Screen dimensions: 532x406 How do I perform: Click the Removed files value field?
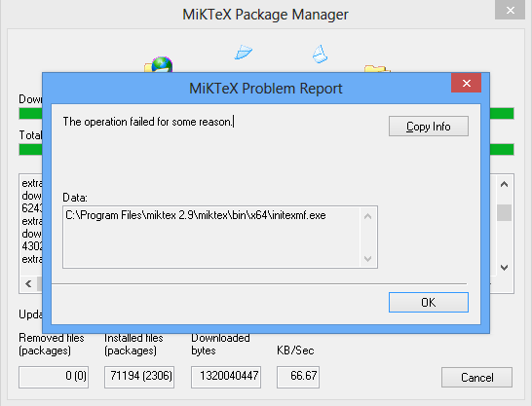pos(54,377)
